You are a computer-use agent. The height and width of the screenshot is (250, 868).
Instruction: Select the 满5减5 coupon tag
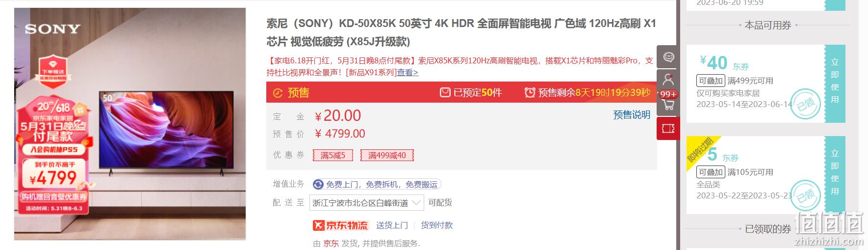click(x=333, y=155)
